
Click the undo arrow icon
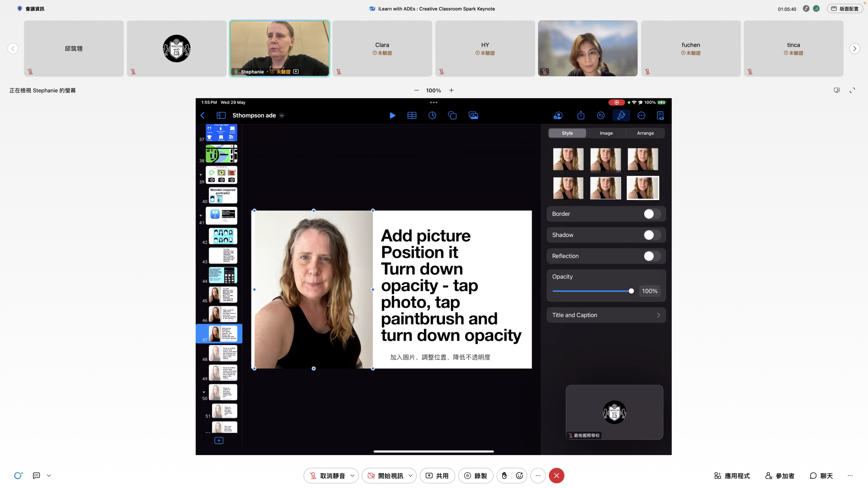pos(600,116)
